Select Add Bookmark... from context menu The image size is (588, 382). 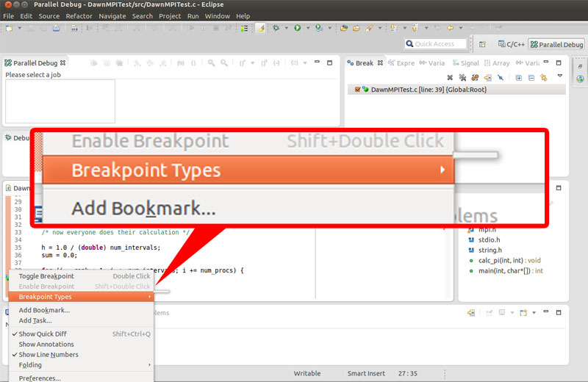(44, 310)
